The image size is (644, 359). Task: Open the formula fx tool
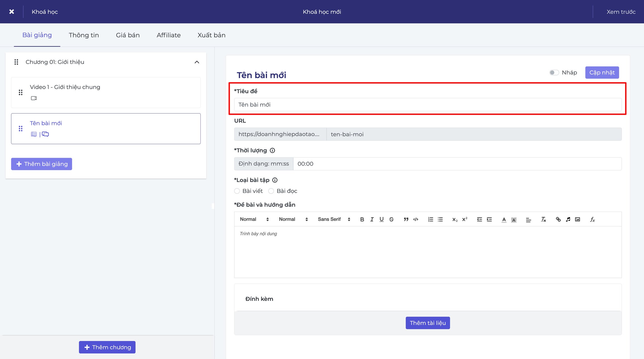point(593,219)
